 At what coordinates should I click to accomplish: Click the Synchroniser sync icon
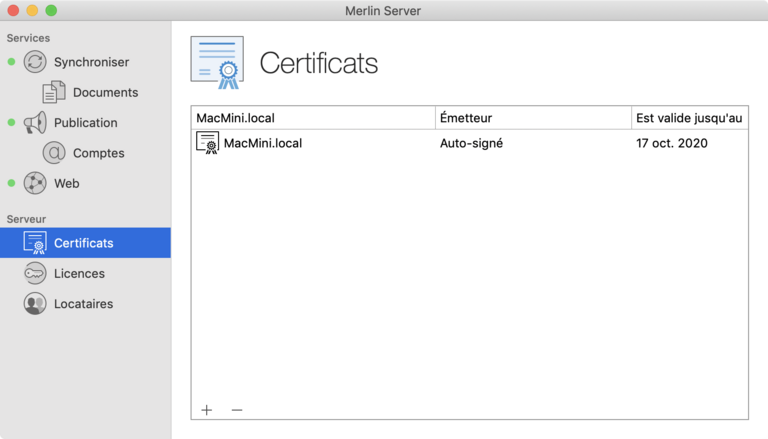click(x=35, y=62)
